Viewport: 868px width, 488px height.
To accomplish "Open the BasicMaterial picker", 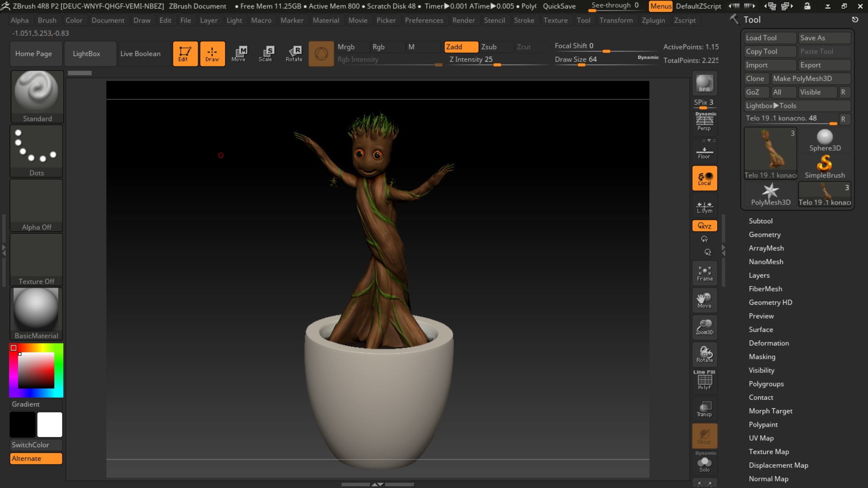I will (x=37, y=313).
